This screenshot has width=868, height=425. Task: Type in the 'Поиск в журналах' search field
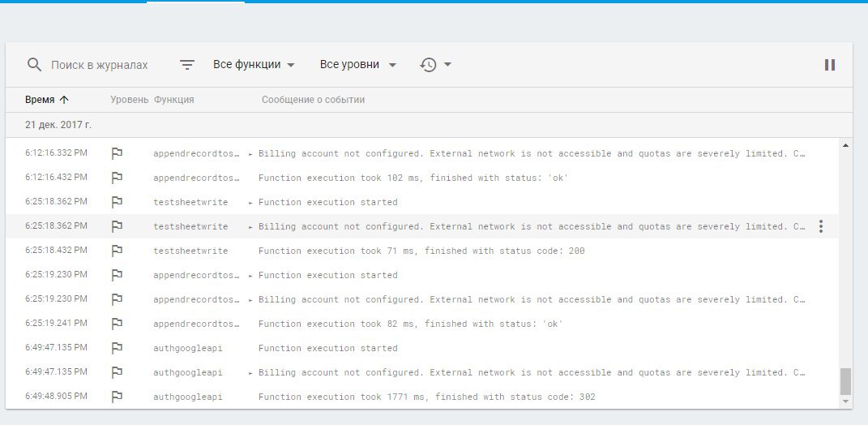coord(100,65)
